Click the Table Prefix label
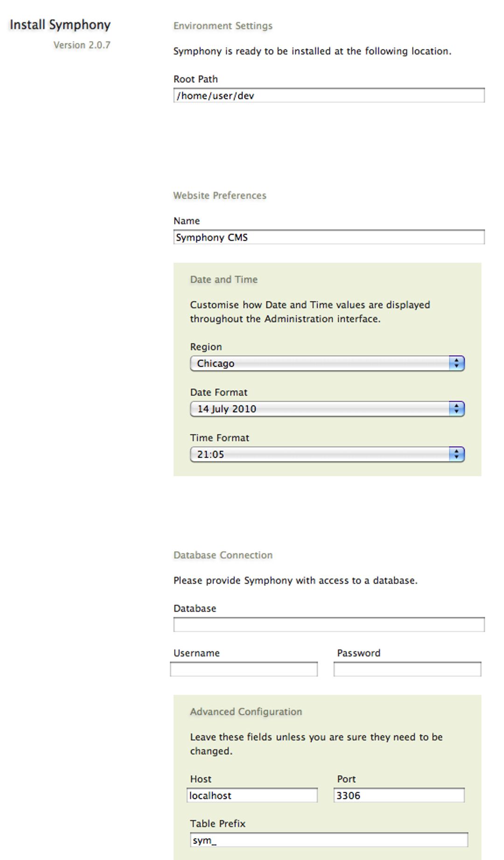Viewport: 504px width, 860px height. (x=217, y=824)
